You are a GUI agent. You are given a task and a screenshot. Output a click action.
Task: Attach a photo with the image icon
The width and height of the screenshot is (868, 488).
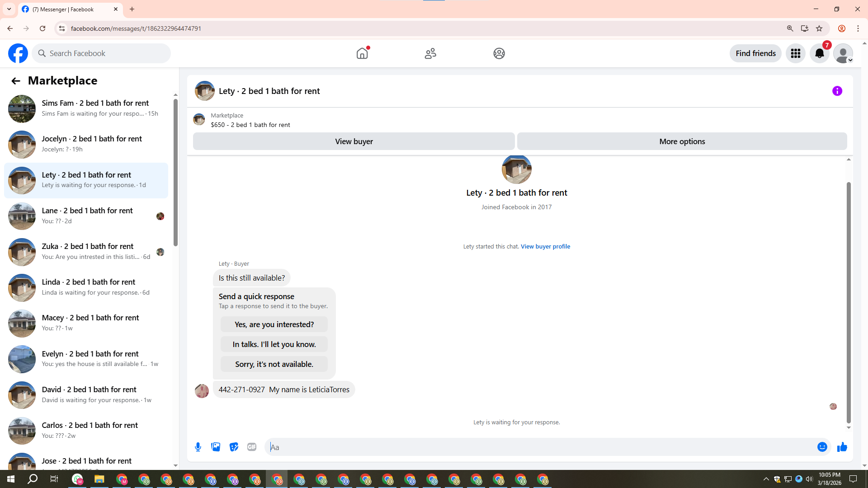click(216, 447)
